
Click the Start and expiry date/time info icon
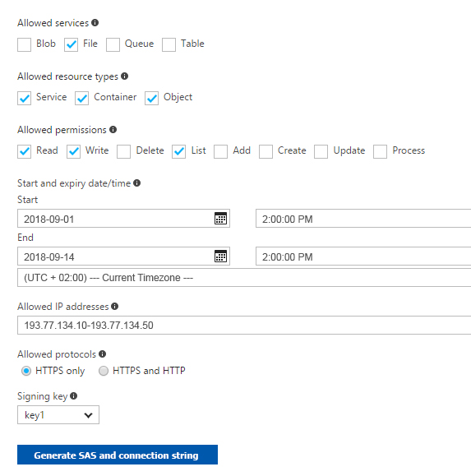(x=137, y=183)
